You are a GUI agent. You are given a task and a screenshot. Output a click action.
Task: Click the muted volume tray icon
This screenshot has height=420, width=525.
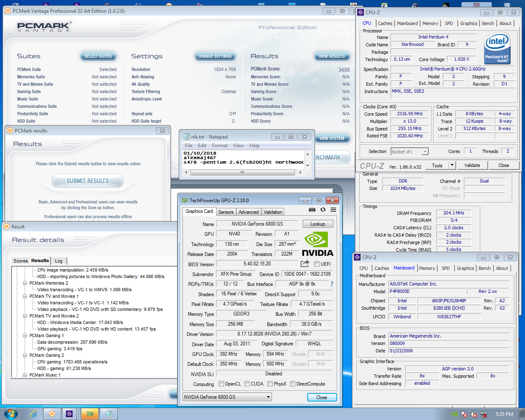point(474,414)
